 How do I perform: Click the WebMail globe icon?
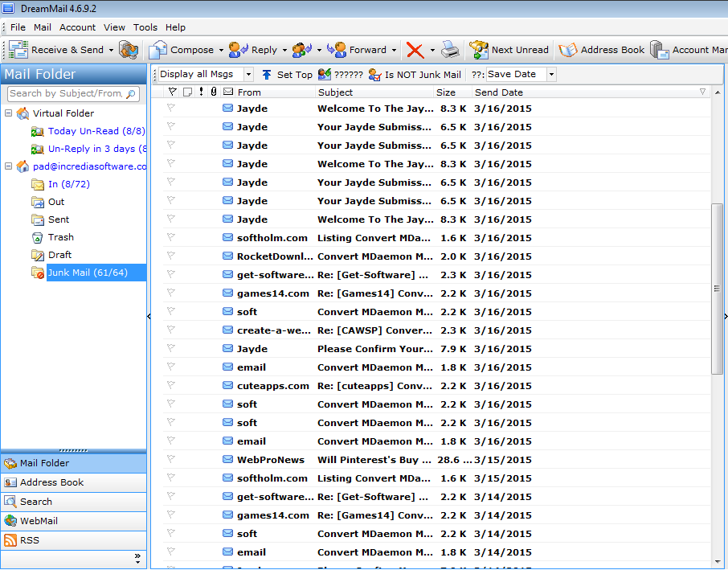pos(10,521)
